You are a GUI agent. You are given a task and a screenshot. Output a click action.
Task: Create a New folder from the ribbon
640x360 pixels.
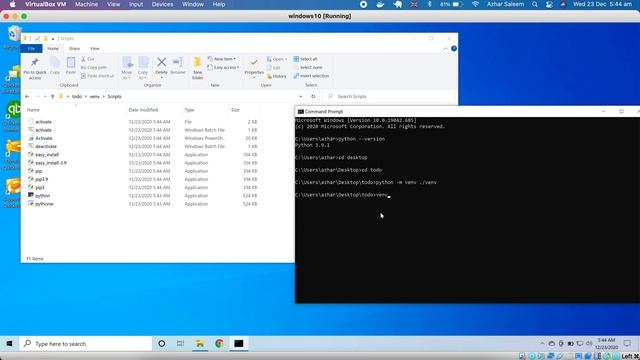tap(198, 68)
